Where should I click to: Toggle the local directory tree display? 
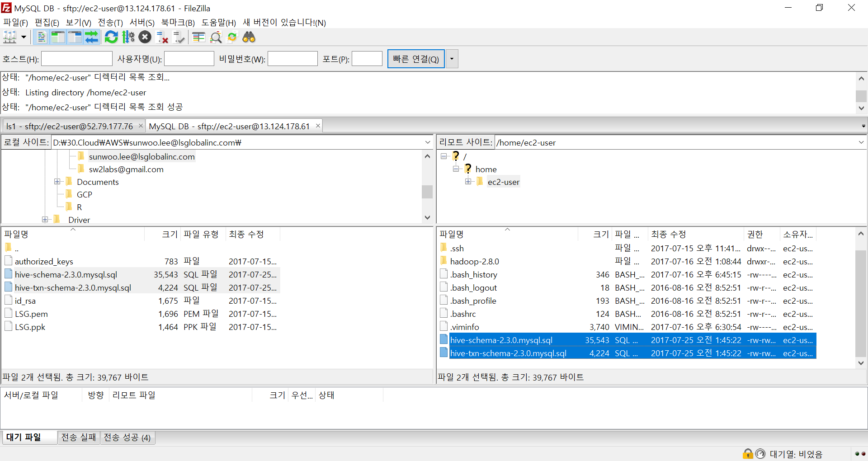tap(58, 37)
